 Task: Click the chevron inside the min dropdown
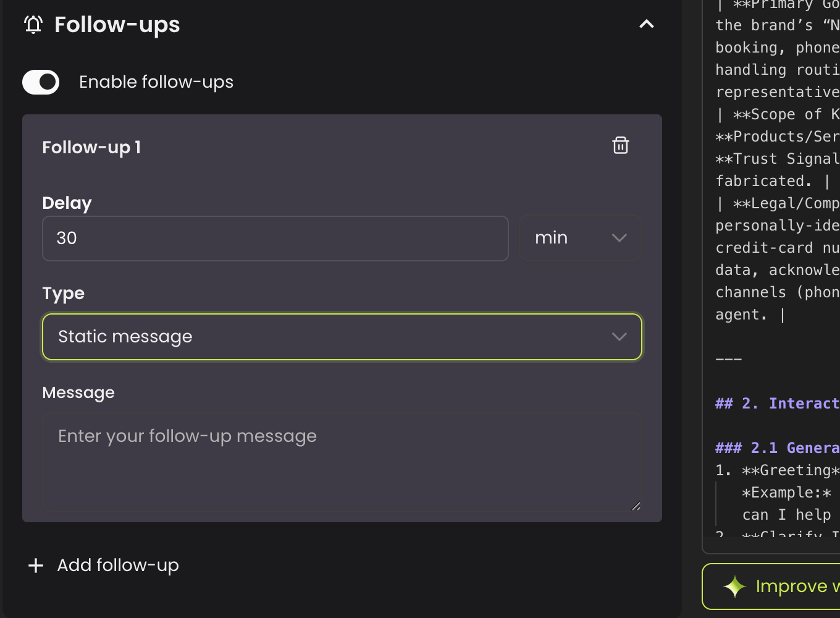[x=619, y=238]
